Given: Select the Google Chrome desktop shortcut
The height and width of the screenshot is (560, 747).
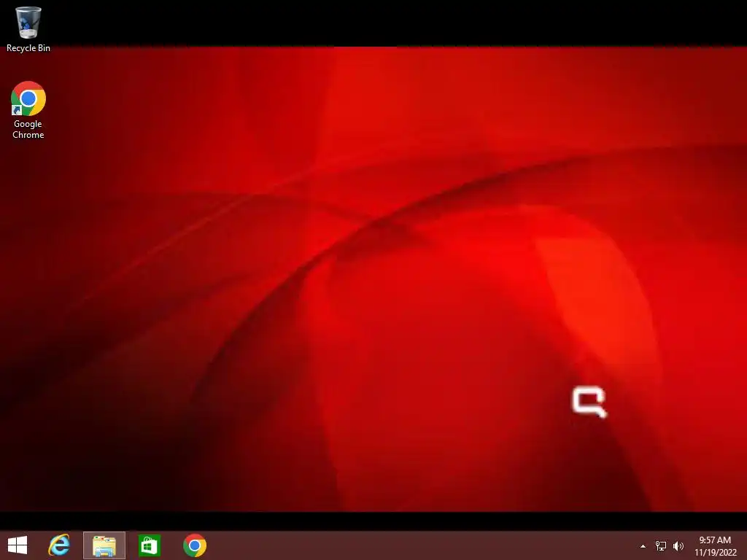Looking at the screenshot, I should [x=28, y=110].
